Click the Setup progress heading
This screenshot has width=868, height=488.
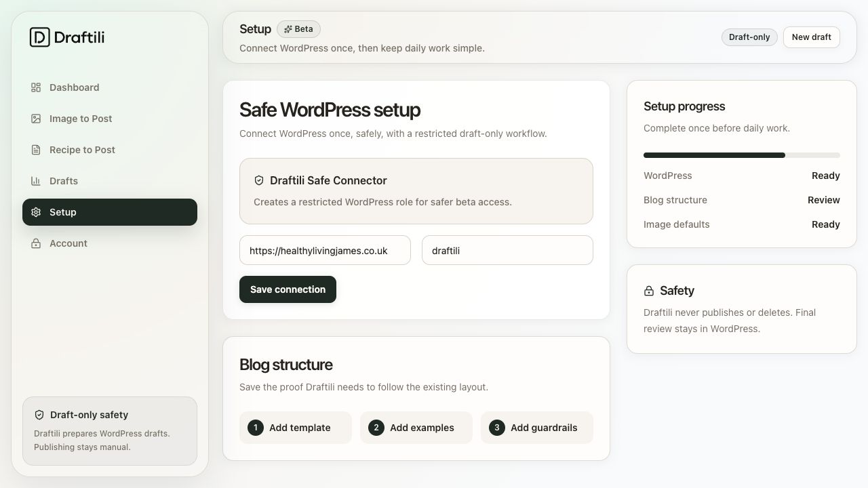point(684,106)
